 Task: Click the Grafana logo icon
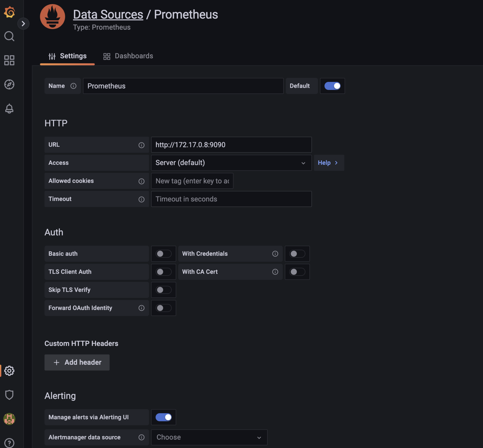click(9, 12)
